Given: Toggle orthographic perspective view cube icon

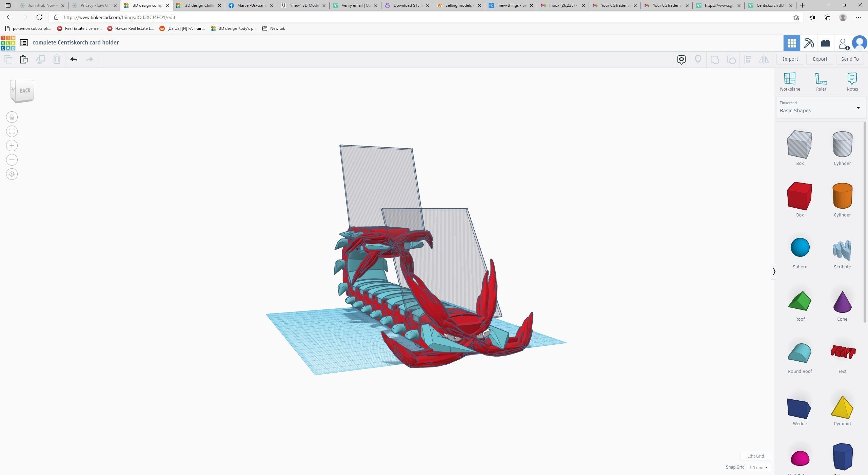Looking at the screenshot, I should [12, 174].
